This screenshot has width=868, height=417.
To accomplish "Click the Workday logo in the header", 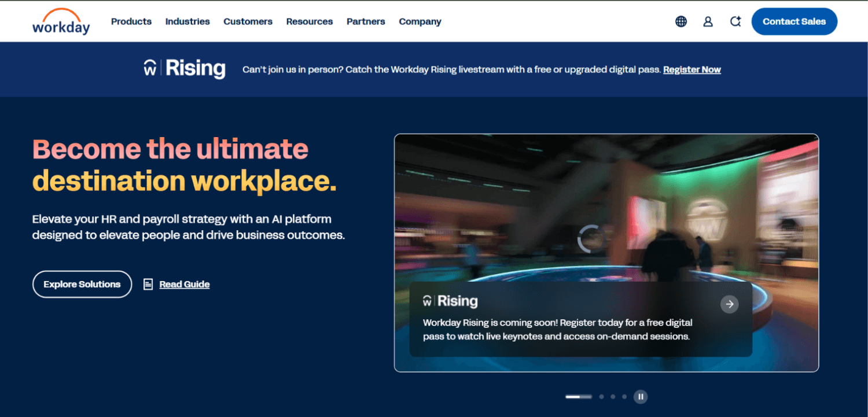I will [61, 21].
